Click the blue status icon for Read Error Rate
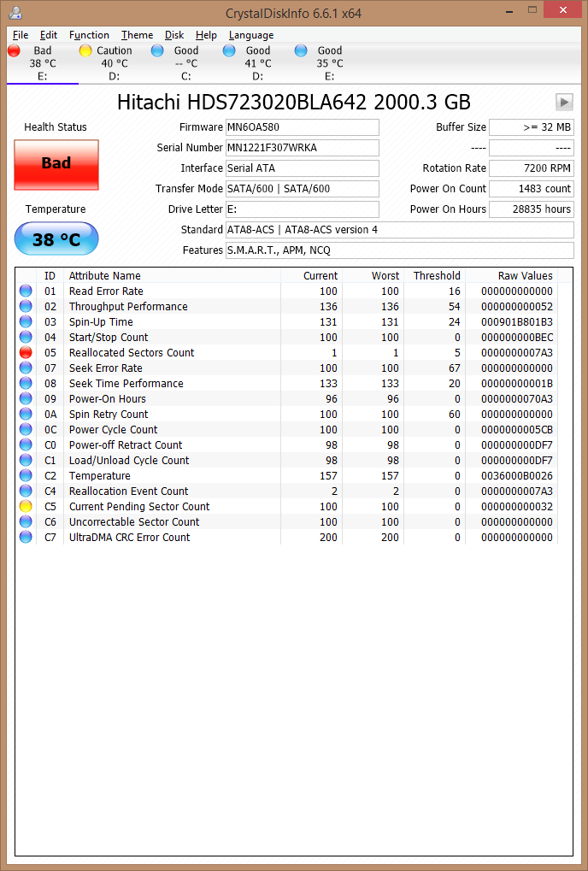 tap(26, 291)
